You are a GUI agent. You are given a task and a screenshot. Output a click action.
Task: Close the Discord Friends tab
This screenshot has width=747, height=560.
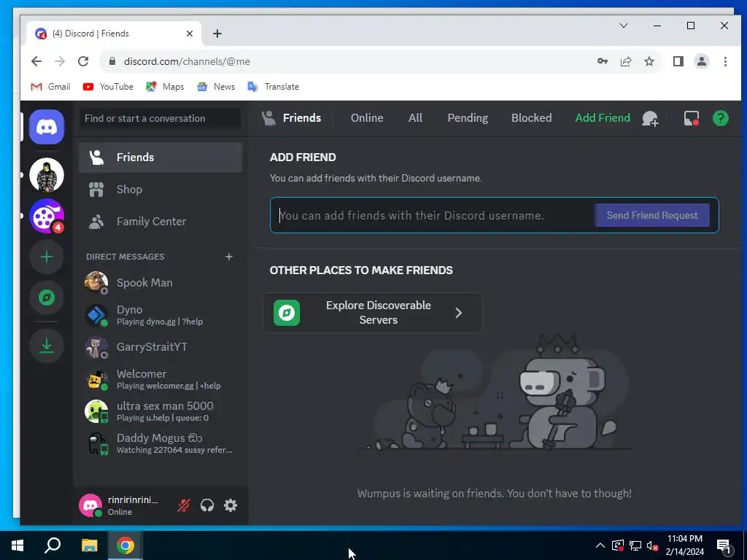point(190,34)
